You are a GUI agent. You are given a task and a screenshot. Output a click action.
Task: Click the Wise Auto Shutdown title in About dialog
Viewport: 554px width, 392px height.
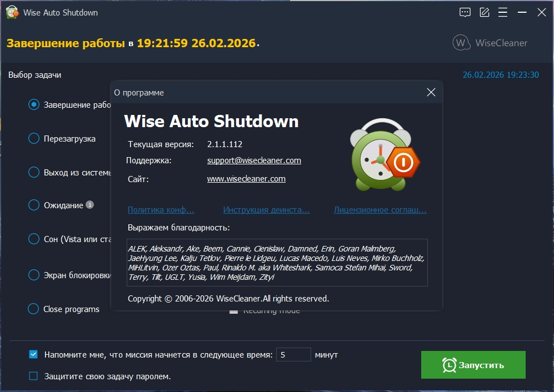[x=211, y=121]
